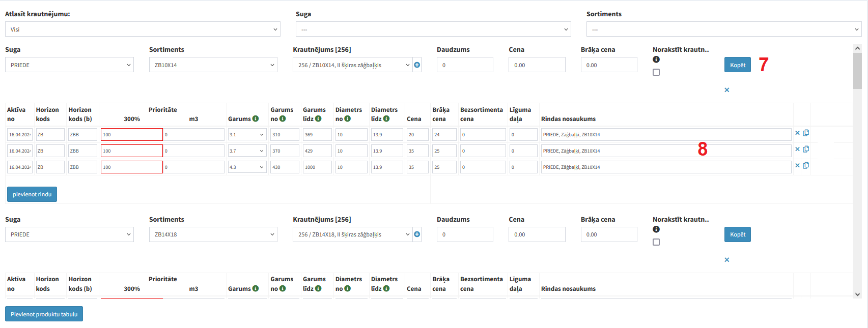Remove the ZB10X14 product table with X

point(726,90)
